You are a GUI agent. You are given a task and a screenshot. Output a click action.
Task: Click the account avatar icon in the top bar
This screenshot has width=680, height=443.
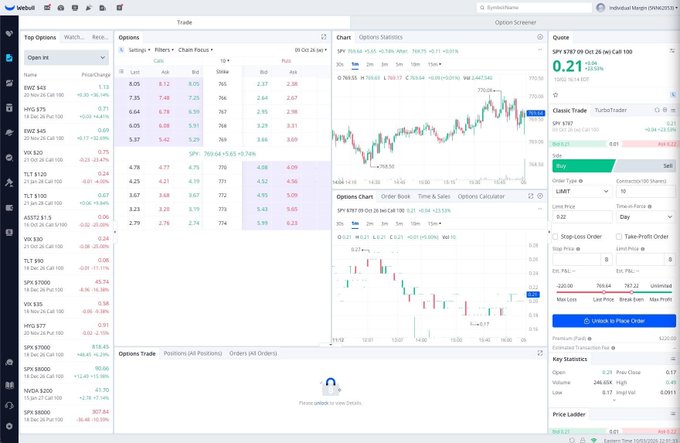(x=601, y=7)
